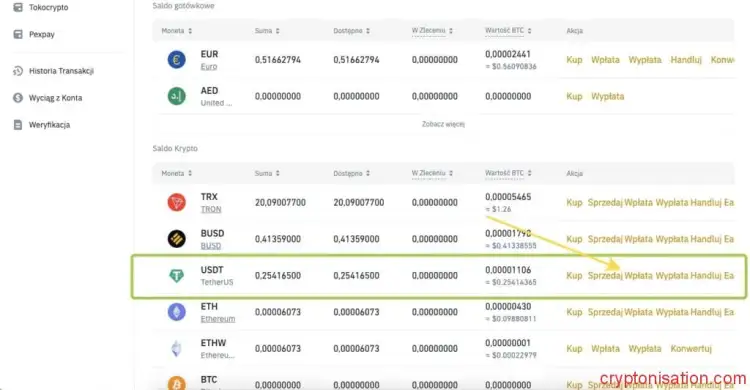Click Sprzedaj in the BUSD row
Viewport: 750px width, 390px height.
pos(605,239)
